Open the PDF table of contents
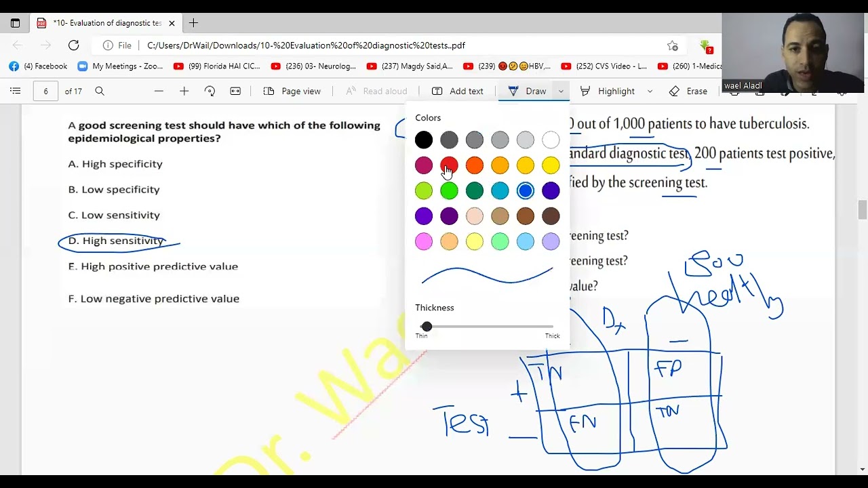The height and width of the screenshot is (488, 868). [x=16, y=91]
